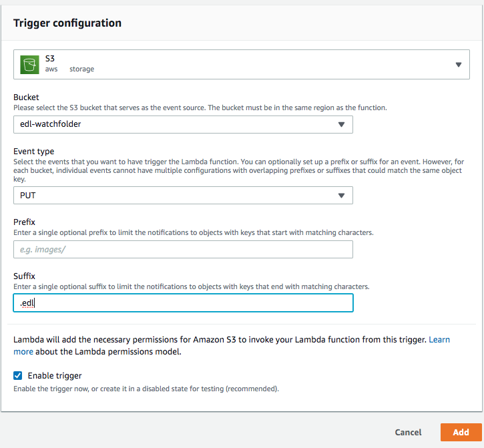Viewport: 484px width, 448px height.
Task: Click the Bucket field label
Action: [26, 97]
